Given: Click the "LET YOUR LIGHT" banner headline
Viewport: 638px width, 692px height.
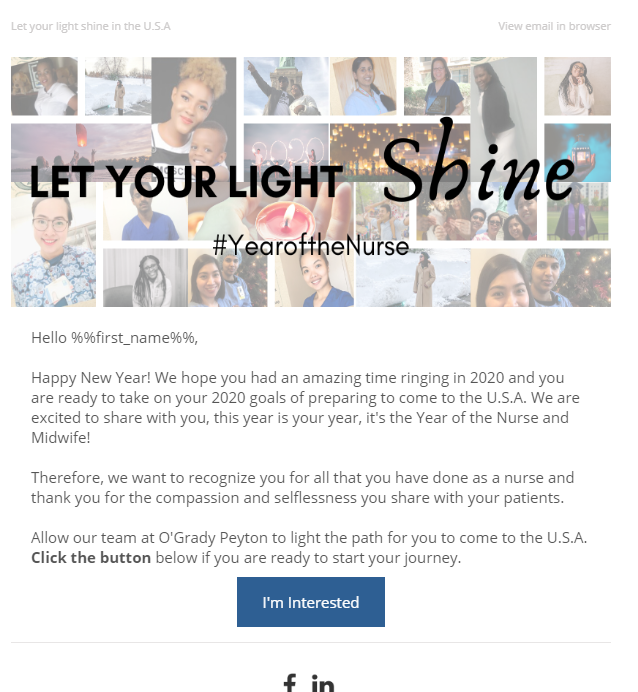Looking at the screenshot, I should coord(185,181).
